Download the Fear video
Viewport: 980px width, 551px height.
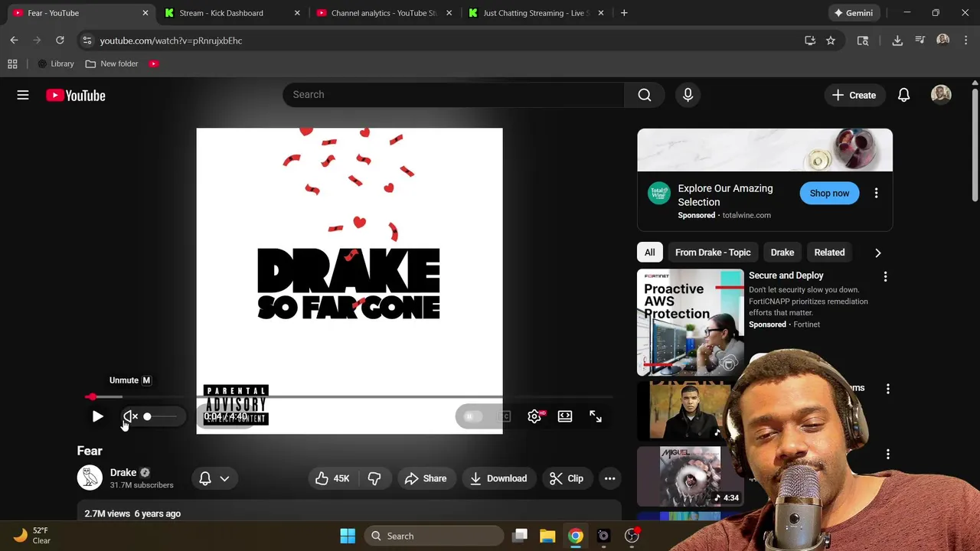[x=498, y=478]
